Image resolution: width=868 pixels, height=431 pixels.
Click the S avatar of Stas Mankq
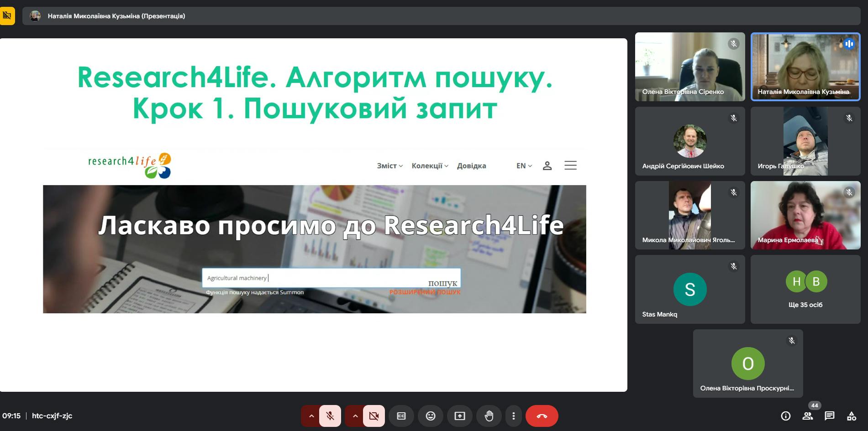(x=690, y=289)
